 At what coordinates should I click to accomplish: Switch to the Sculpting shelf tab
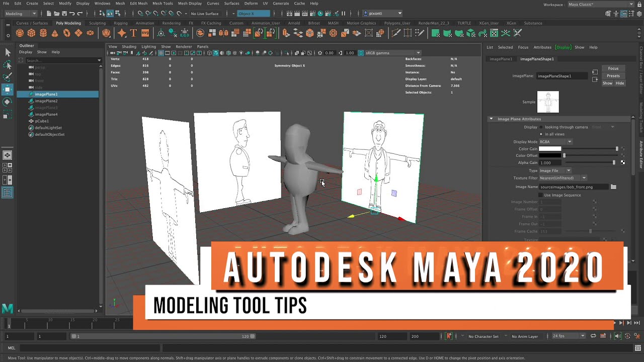point(98,23)
